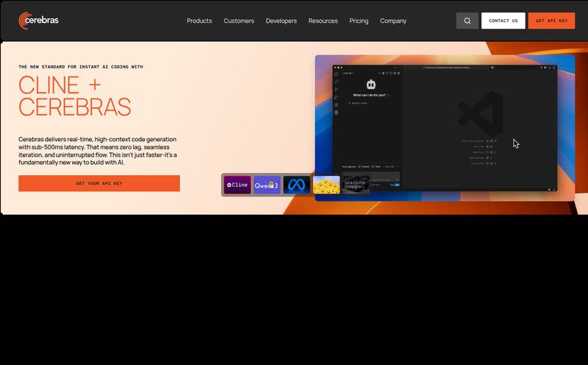Viewport: 588px width, 365px height.
Task: Select the Data Center Expansion thumbnail
Action: pos(356,185)
